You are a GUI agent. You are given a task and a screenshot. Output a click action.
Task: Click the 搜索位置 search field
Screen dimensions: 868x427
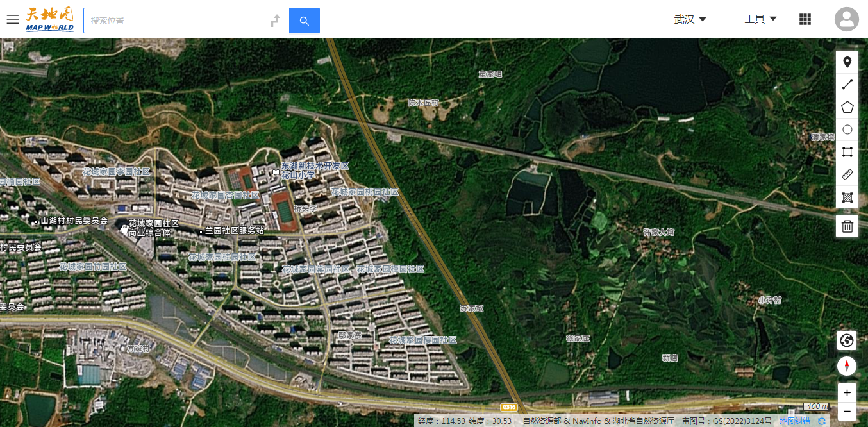(x=176, y=21)
